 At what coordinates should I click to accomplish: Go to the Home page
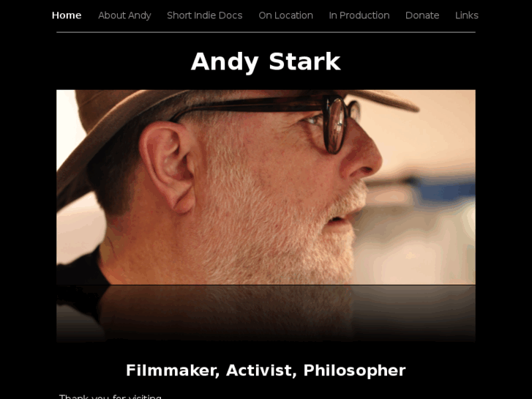point(67,15)
